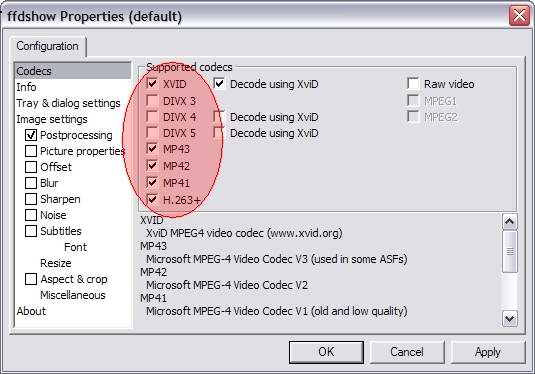535x374 pixels.
Task: Check the Raw video option
Action: pos(413,84)
